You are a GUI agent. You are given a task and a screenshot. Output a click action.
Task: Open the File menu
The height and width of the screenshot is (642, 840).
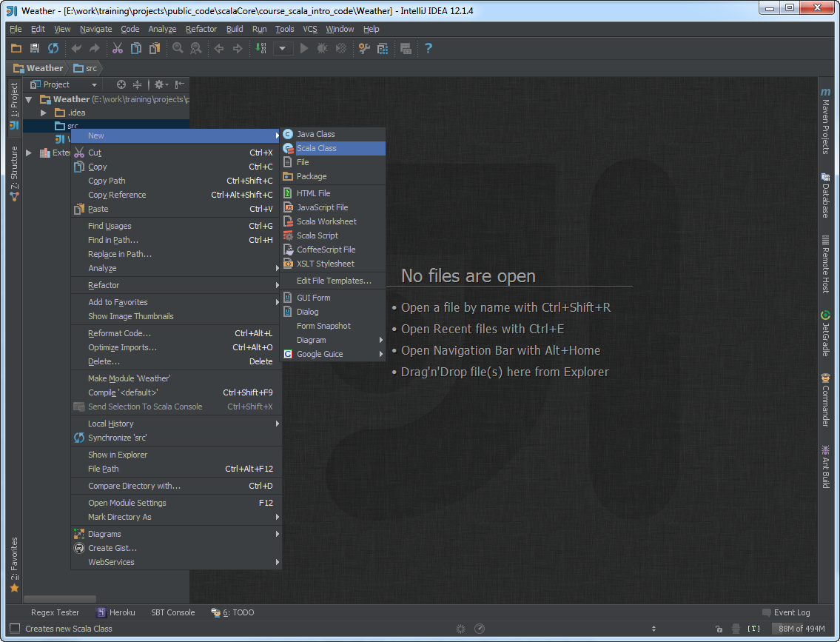click(x=16, y=29)
